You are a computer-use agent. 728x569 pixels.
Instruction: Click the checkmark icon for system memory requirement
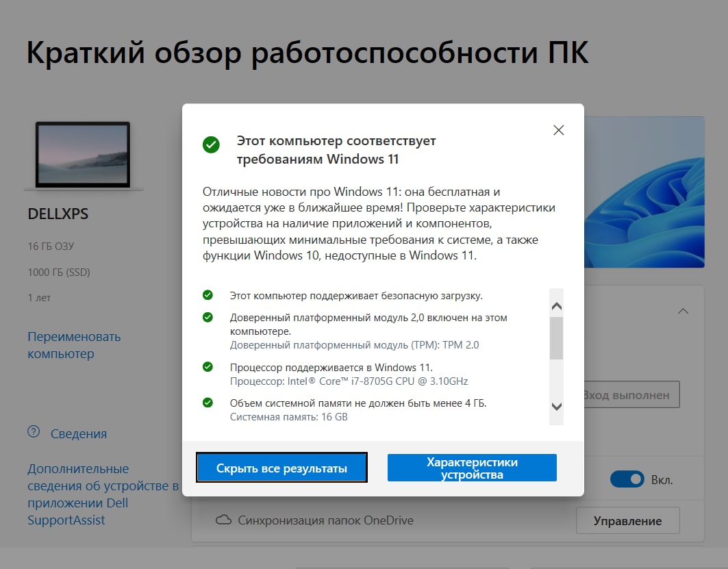(208, 403)
